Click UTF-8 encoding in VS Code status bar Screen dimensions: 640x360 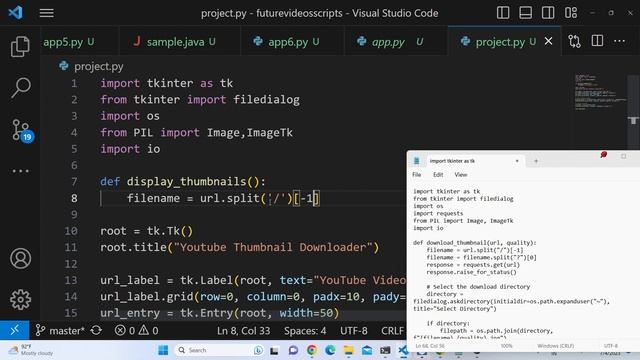pos(353,331)
